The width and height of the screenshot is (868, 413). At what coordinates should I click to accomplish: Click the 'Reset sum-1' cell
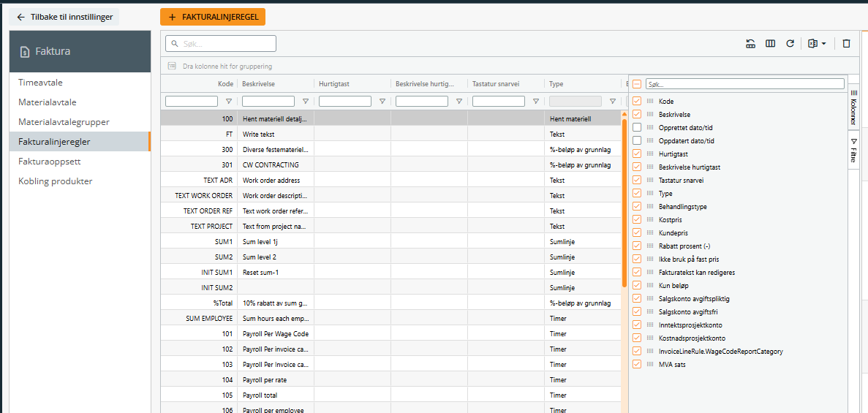[276, 273]
